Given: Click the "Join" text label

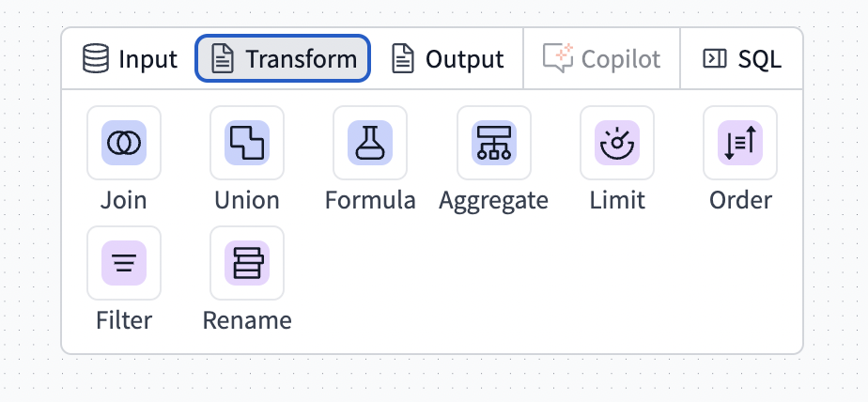Looking at the screenshot, I should (x=124, y=200).
